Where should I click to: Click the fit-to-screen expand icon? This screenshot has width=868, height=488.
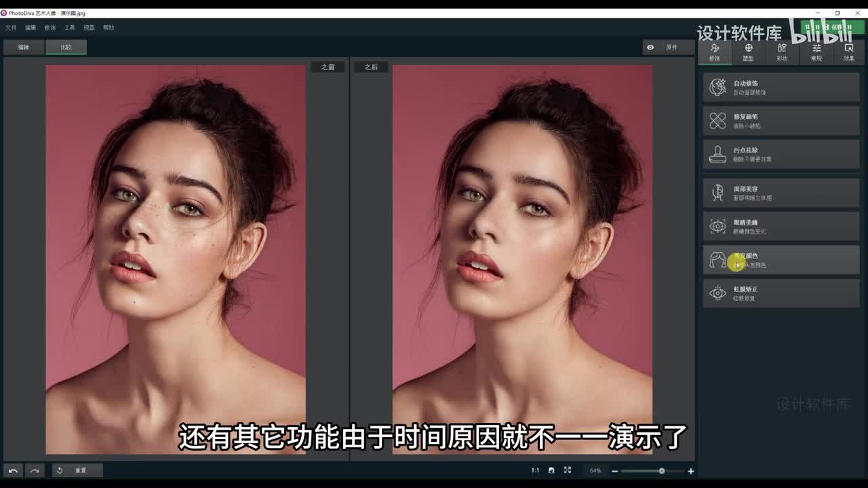click(x=568, y=470)
